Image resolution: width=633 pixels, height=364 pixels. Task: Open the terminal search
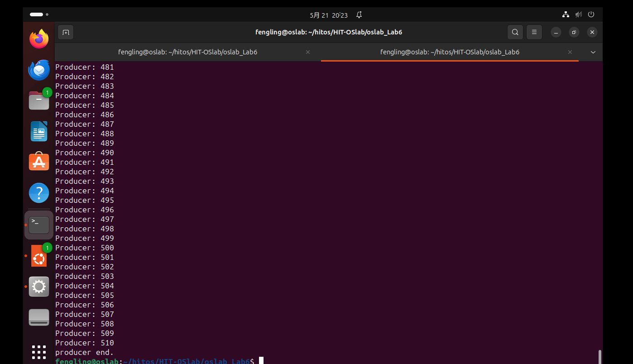515,32
